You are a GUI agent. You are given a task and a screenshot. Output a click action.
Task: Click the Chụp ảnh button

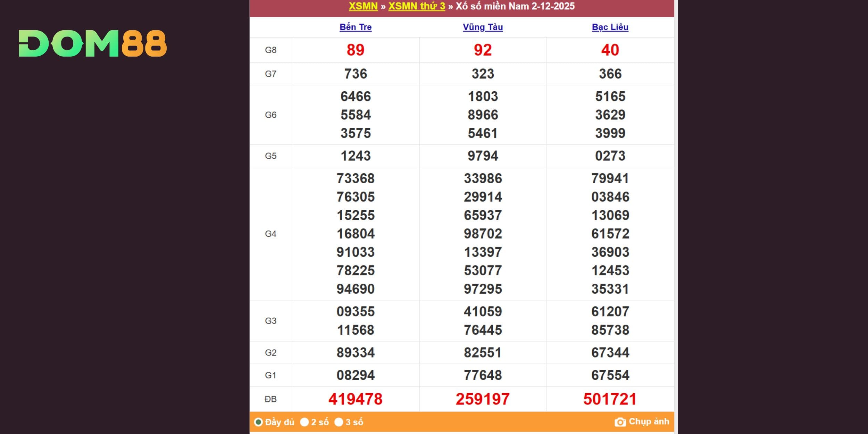[648, 422]
